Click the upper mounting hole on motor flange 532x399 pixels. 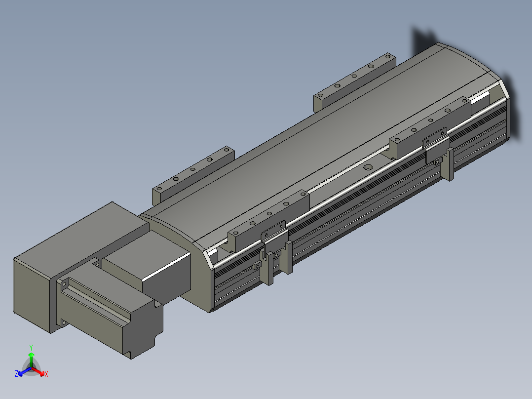pyautogui.click(x=64, y=284)
